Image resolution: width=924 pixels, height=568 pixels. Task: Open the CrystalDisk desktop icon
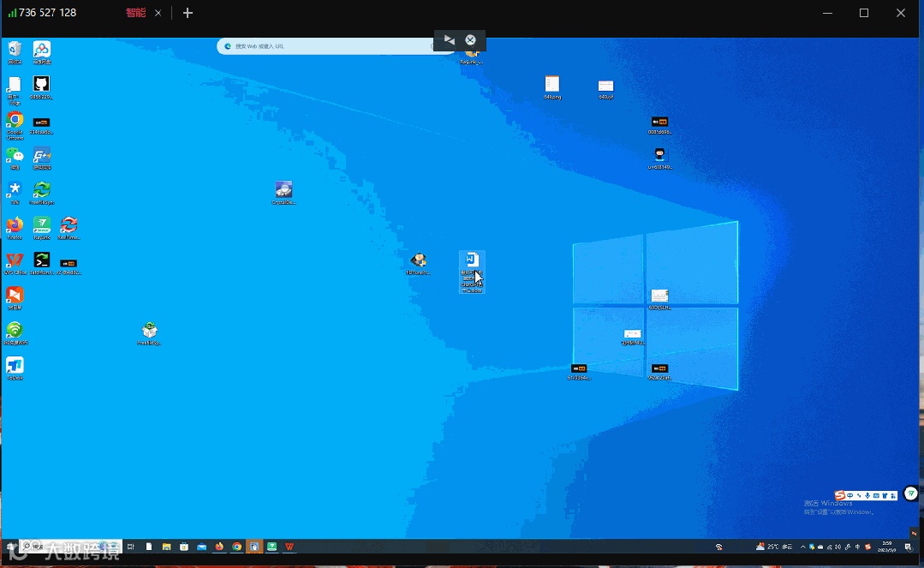point(283,192)
